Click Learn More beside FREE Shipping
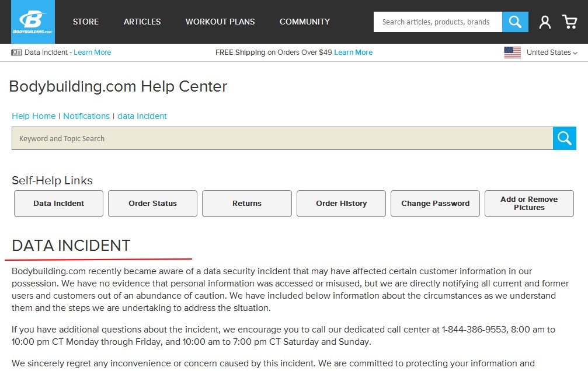The width and height of the screenshot is (588, 371). (x=353, y=52)
